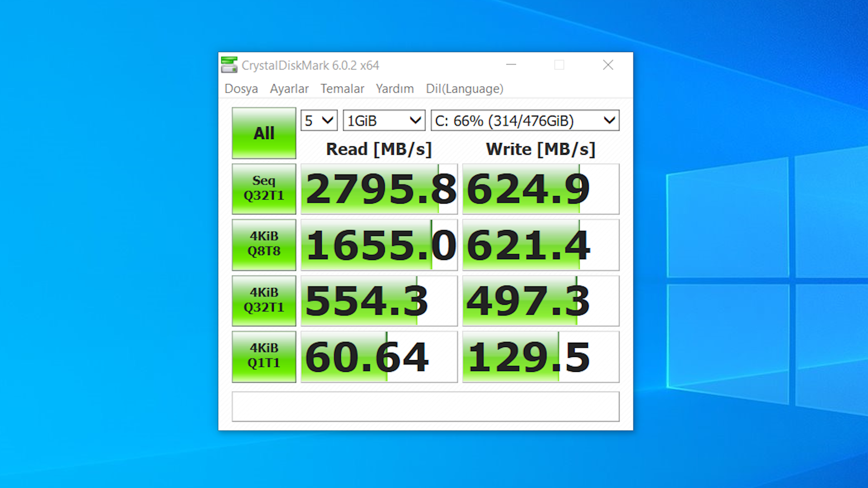Open the Dosya menu

tap(241, 89)
